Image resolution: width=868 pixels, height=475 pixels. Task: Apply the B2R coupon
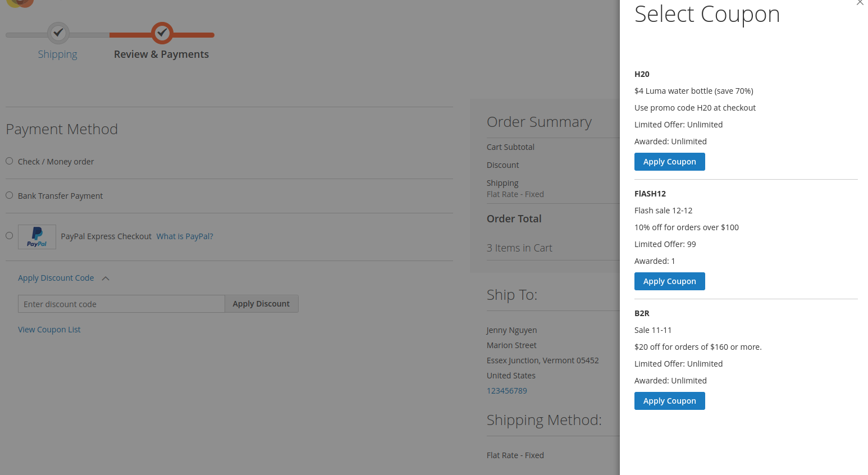tap(670, 401)
